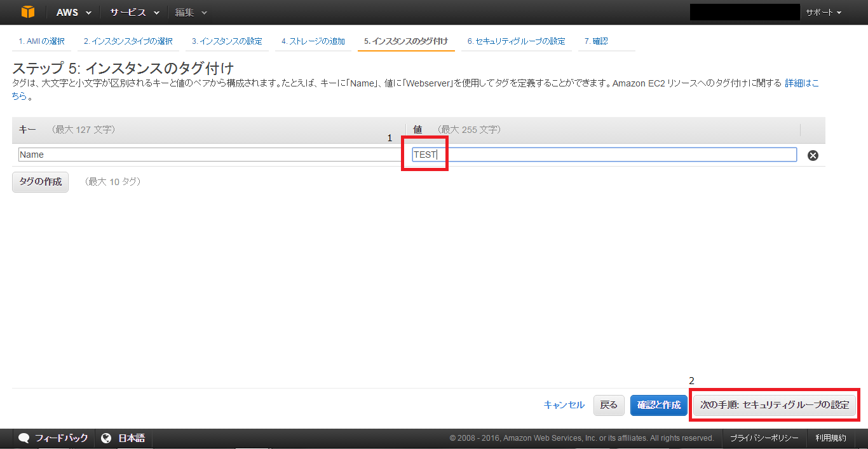
Task: Open the AWS dropdown menu
Action: 74,12
